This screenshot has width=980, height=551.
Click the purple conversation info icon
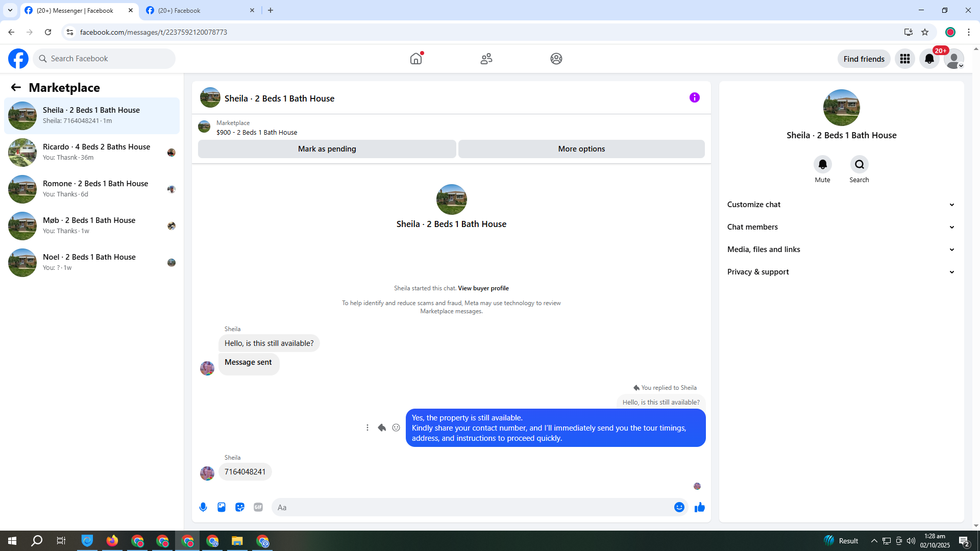[694, 97]
